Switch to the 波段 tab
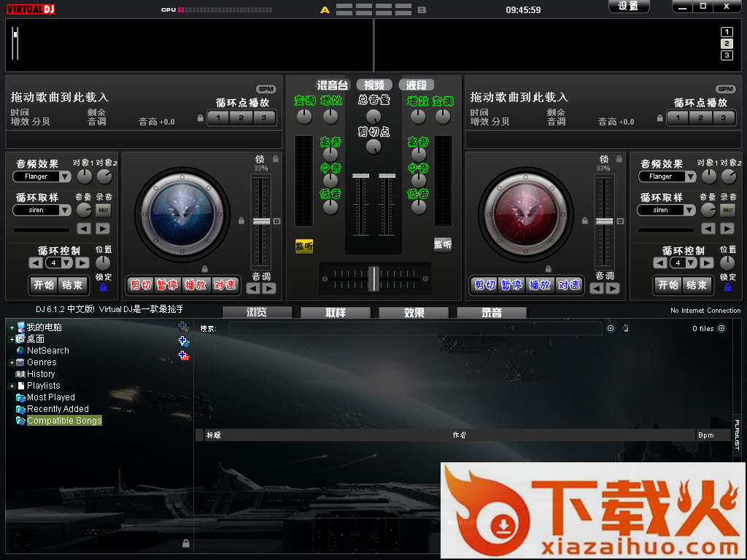The image size is (747, 560). 416,85
